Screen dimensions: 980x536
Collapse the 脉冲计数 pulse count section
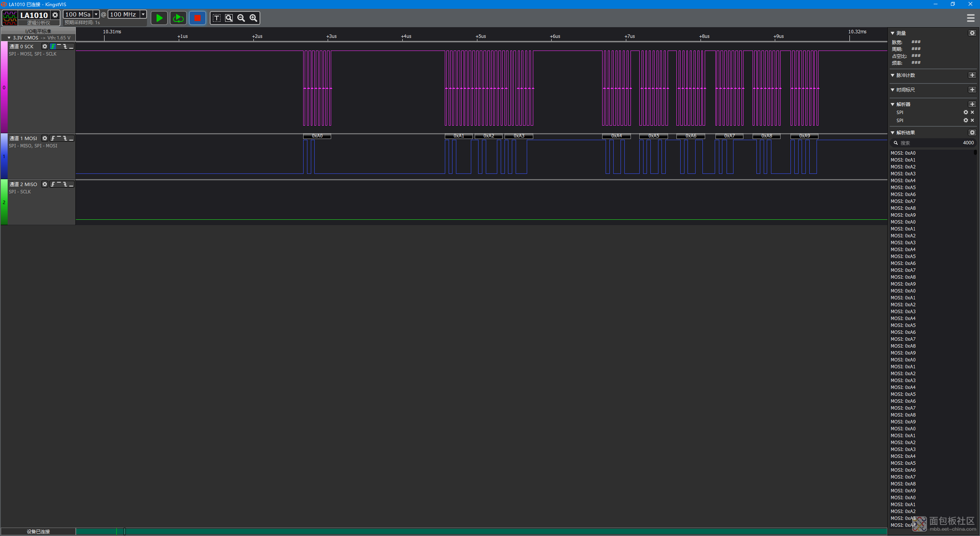point(893,75)
